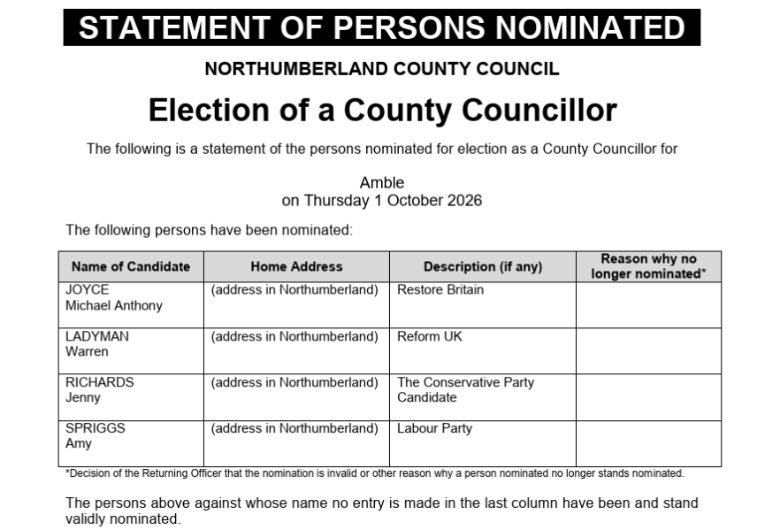Click the Home Address column header
The width and height of the screenshot is (768, 532).
(296, 266)
